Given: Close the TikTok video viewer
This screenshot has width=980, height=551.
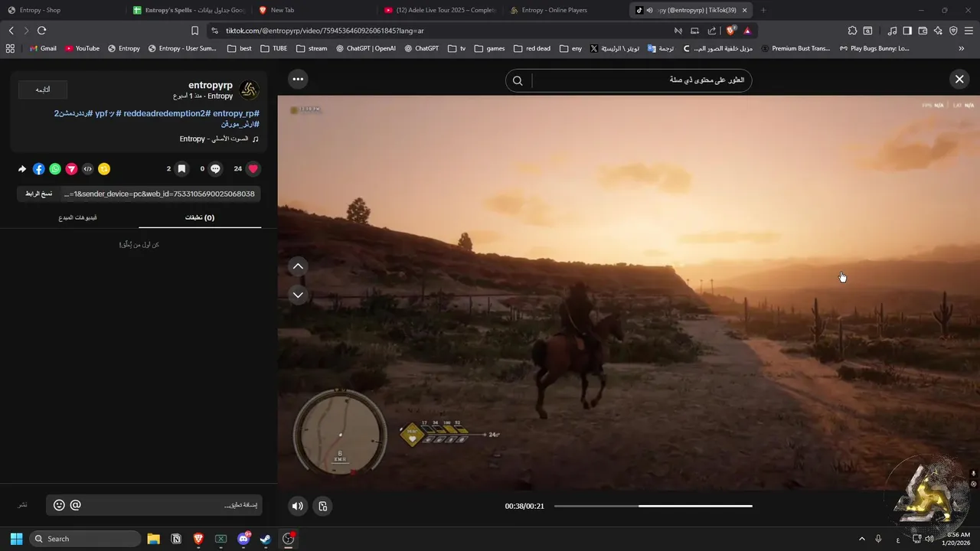Looking at the screenshot, I should coord(959,79).
